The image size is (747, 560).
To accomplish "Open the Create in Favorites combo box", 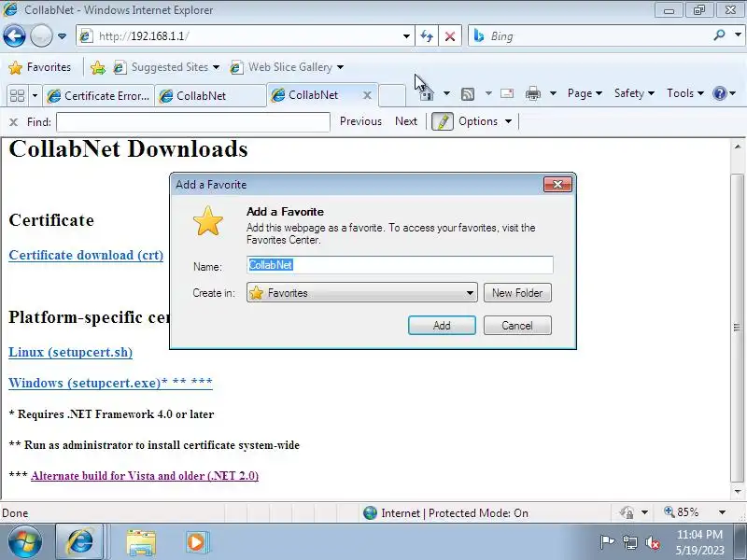I will 361,292.
